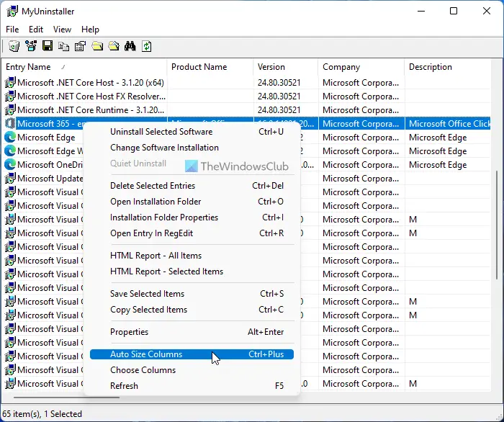Click the Change Software Installation toolbar icon

[31, 46]
